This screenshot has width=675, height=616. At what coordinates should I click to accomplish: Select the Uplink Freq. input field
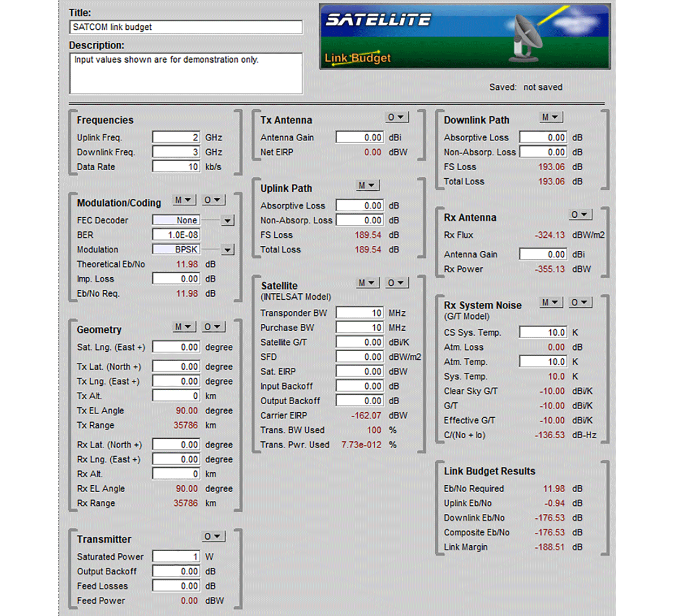click(x=176, y=137)
